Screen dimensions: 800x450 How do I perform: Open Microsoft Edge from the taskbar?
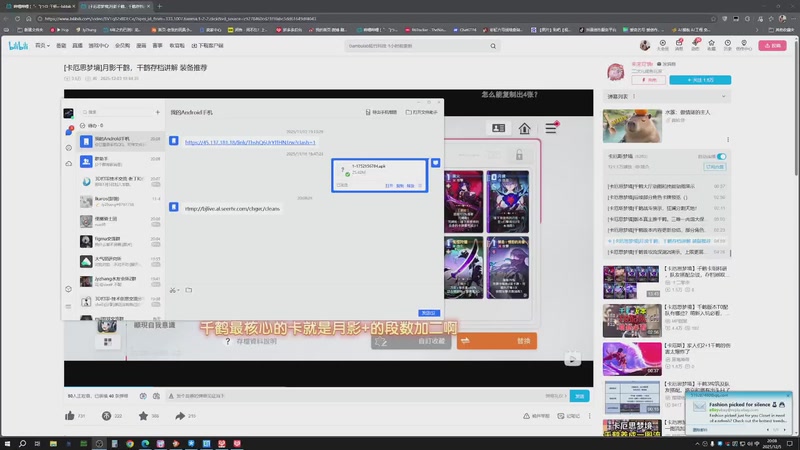point(145,444)
